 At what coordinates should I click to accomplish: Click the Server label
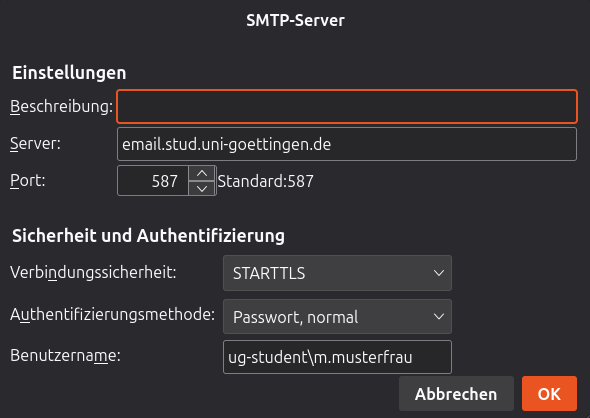click(35, 143)
